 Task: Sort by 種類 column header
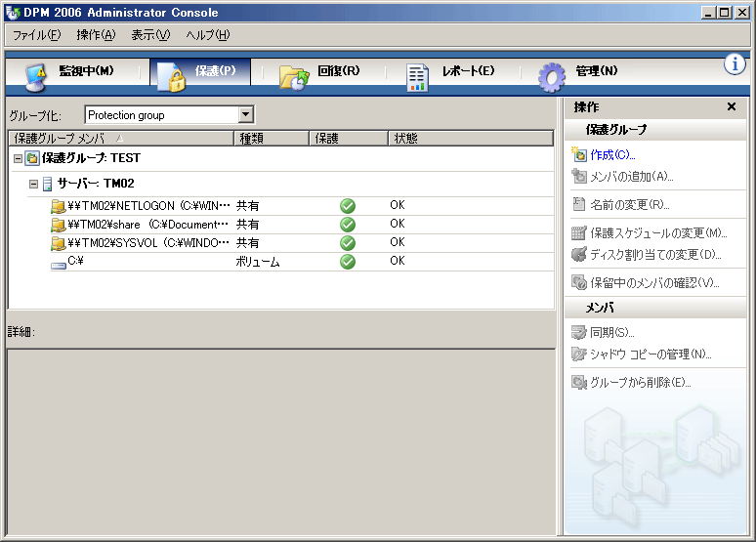point(272,139)
